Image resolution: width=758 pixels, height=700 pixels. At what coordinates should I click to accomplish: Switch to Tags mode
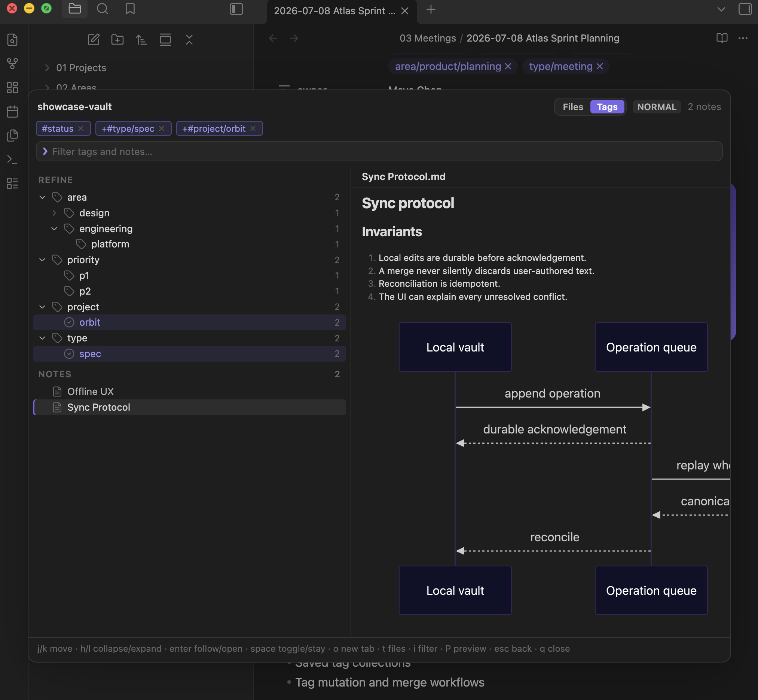click(x=607, y=107)
